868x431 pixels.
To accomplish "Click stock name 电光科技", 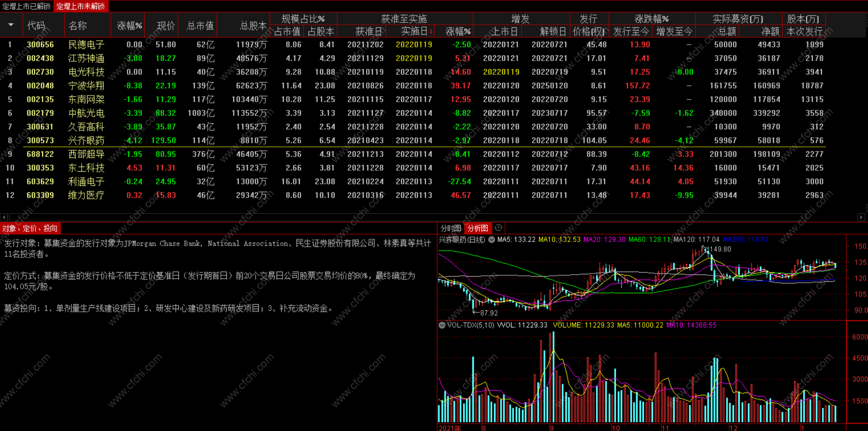I will [86, 72].
